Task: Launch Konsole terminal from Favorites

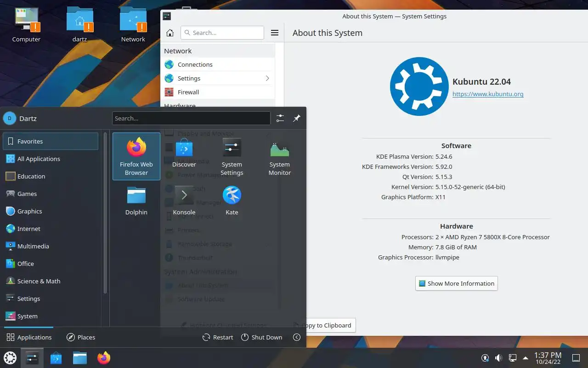Action: 184,201
